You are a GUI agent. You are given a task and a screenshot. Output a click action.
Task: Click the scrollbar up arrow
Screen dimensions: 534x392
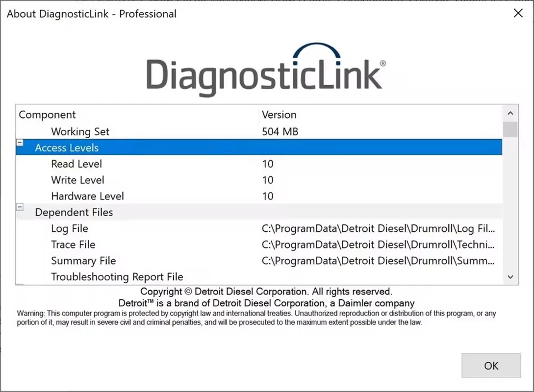pyautogui.click(x=510, y=113)
